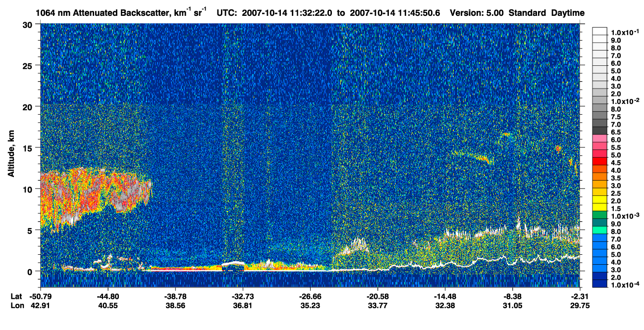Click the latitude value "-8.38"
Image resolution: width=644 pixels, height=330 pixels.
pos(512,296)
